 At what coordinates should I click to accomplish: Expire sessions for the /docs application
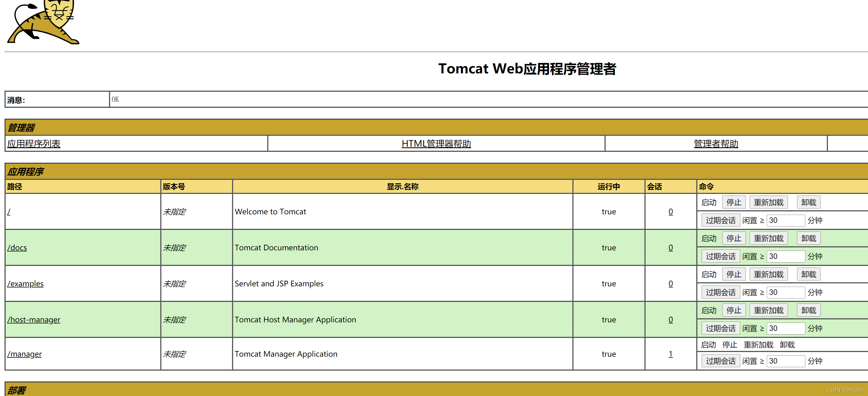720,257
